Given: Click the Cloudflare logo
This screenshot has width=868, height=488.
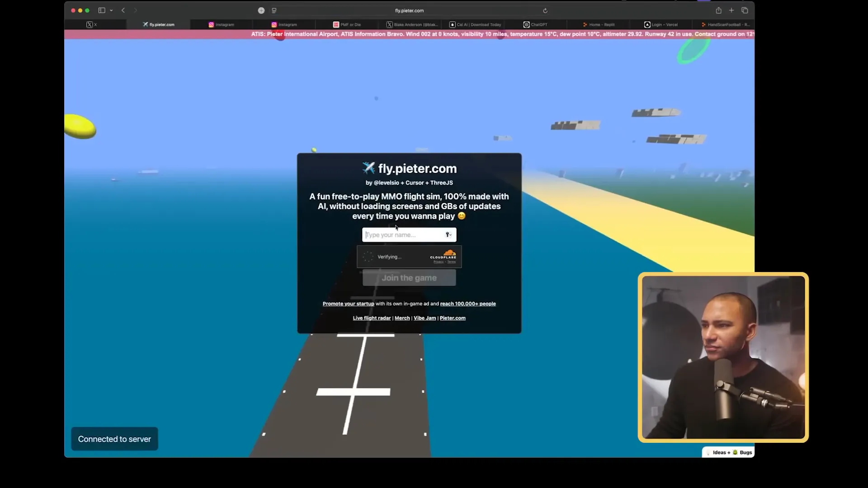Looking at the screenshot, I should (443, 254).
